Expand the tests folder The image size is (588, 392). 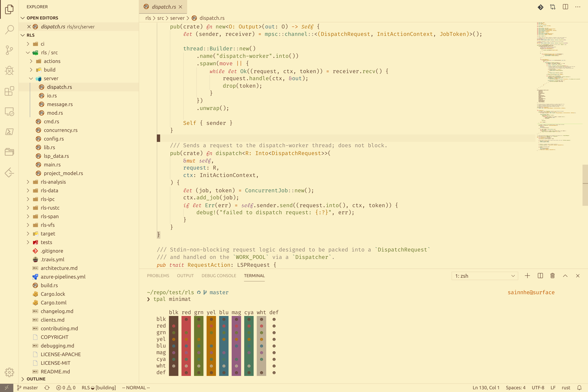(x=28, y=242)
